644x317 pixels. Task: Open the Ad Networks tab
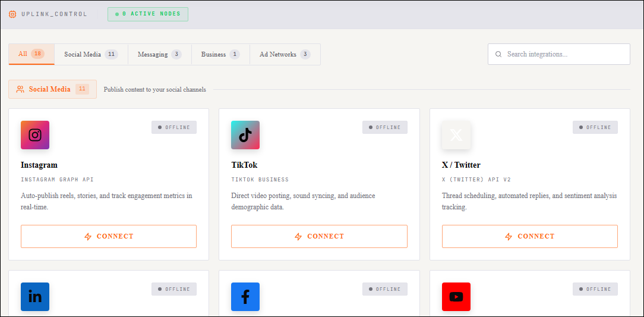285,54
